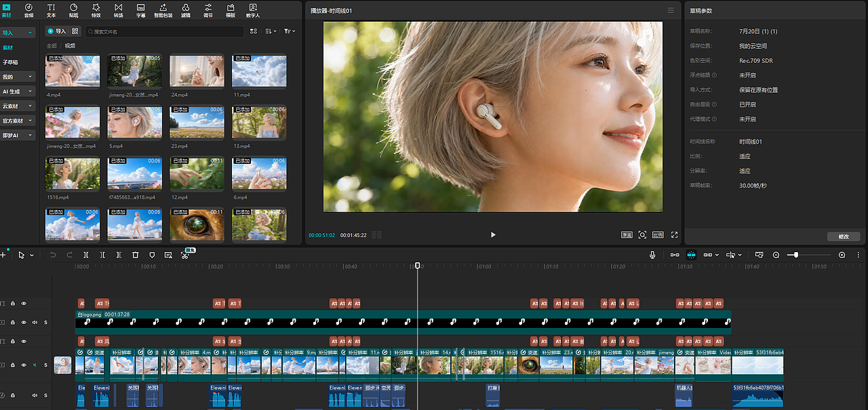The image size is (868, 410).
Task: Click the 导入 import button
Action: 57,31
